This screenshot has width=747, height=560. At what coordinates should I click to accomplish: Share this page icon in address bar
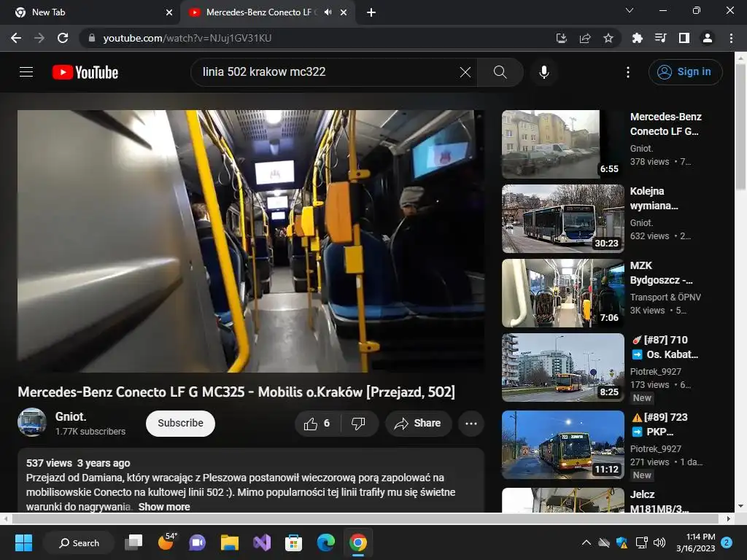585,38
